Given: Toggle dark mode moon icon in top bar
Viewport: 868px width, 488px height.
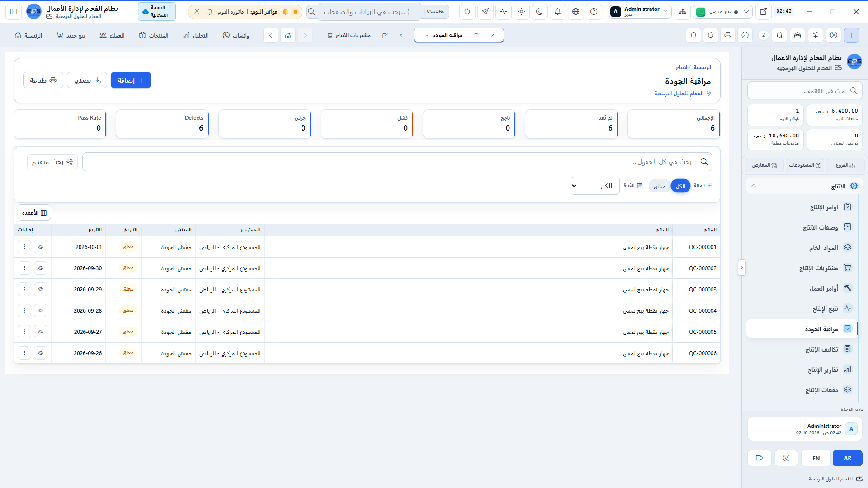Looking at the screenshot, I should point(539,12).
